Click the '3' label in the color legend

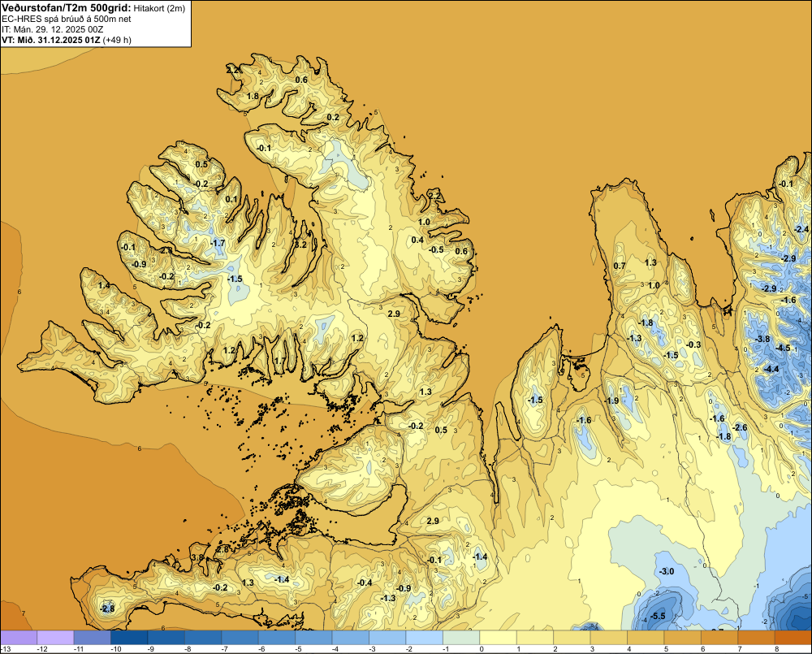[592, 649]
